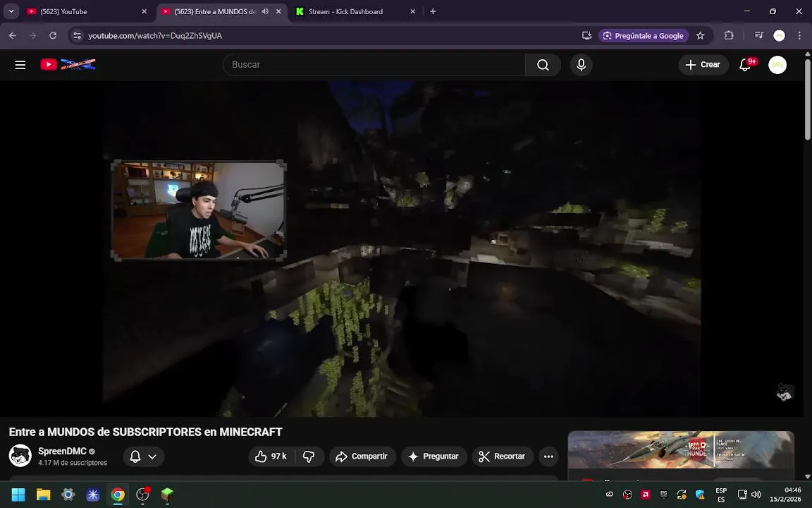
Task: Go back in browser history
Action: point(13,36)
